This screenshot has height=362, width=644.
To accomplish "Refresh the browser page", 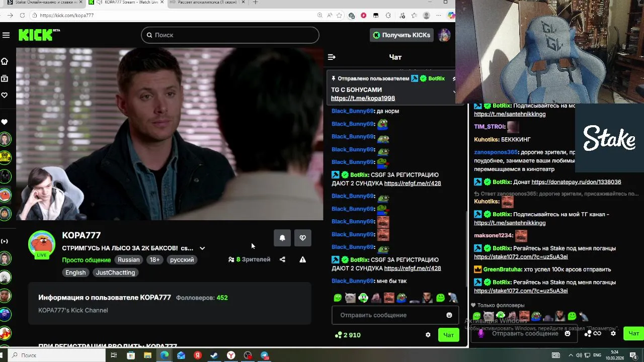I will tap(22, 16).
